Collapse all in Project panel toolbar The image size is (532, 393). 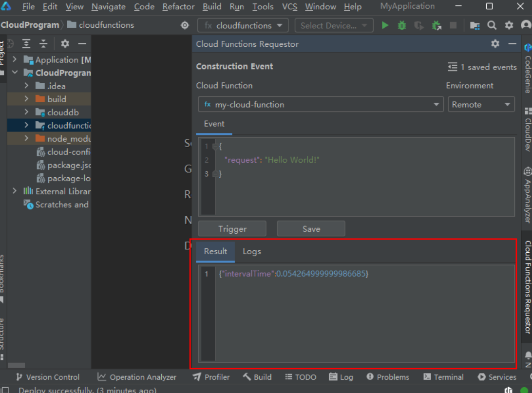[43, 43]
